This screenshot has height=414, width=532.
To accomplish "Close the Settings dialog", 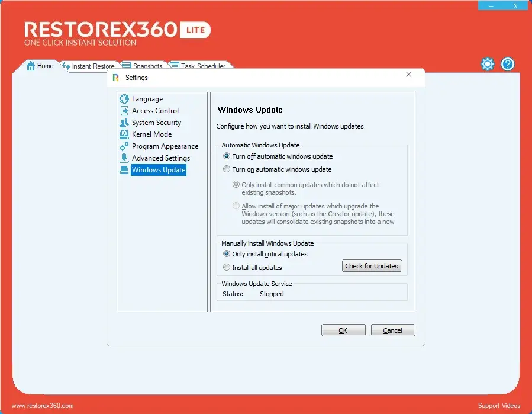I will click(408, 75).
